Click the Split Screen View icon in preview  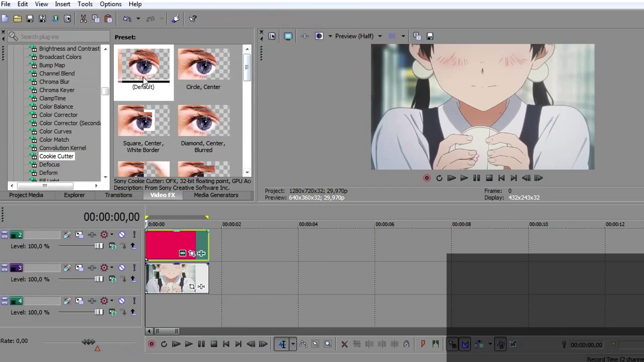[x=319, y=36]
